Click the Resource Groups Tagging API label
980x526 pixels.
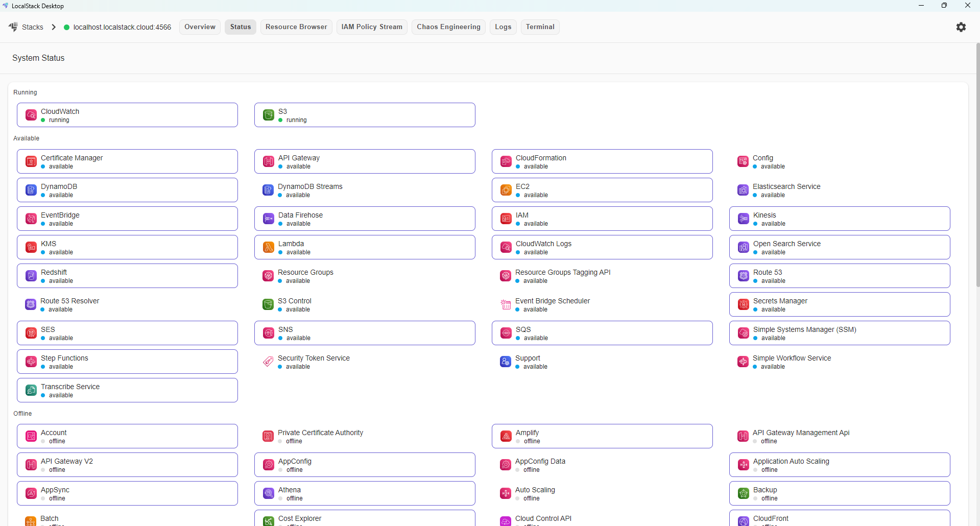coord(563,272)
